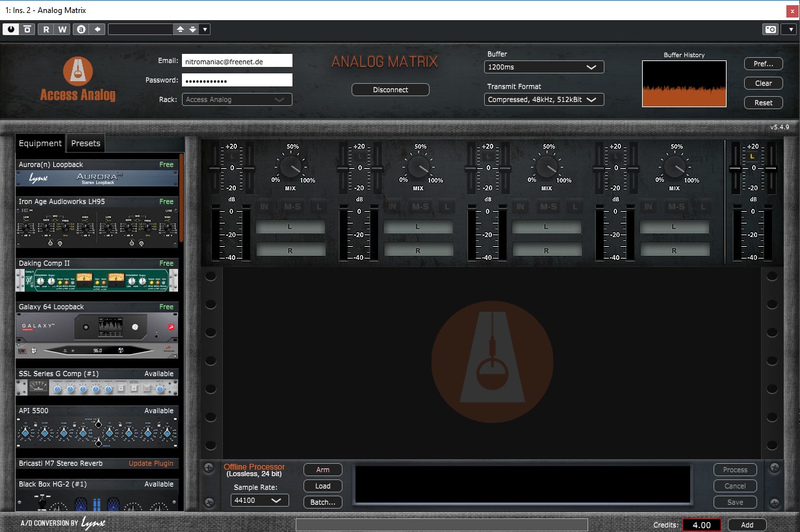
Task: Choose Sample Rate from the 44100 dropdown
Action: [260, 500]
